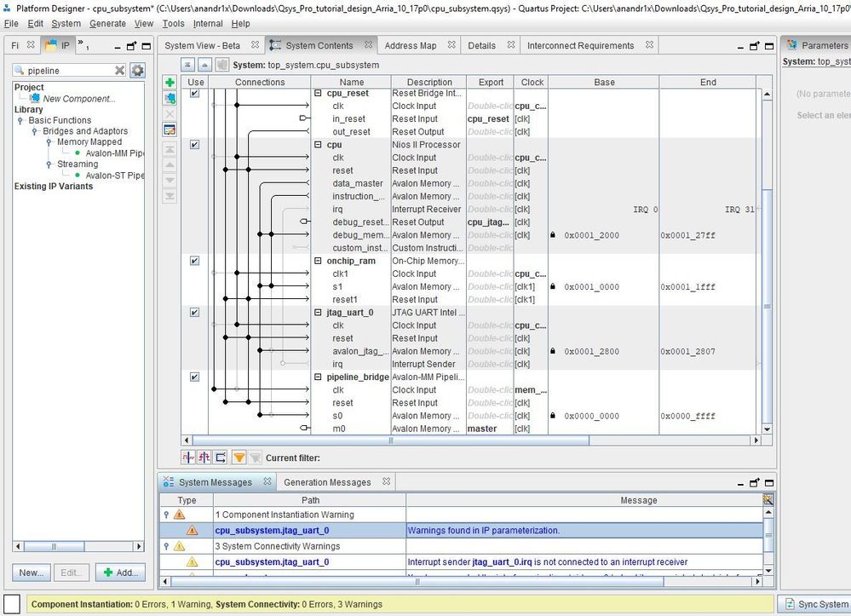Disable the Use checkbox for pipeline_bridge
Viewport: 851px width, 616px height.
[x=194, y=377]
